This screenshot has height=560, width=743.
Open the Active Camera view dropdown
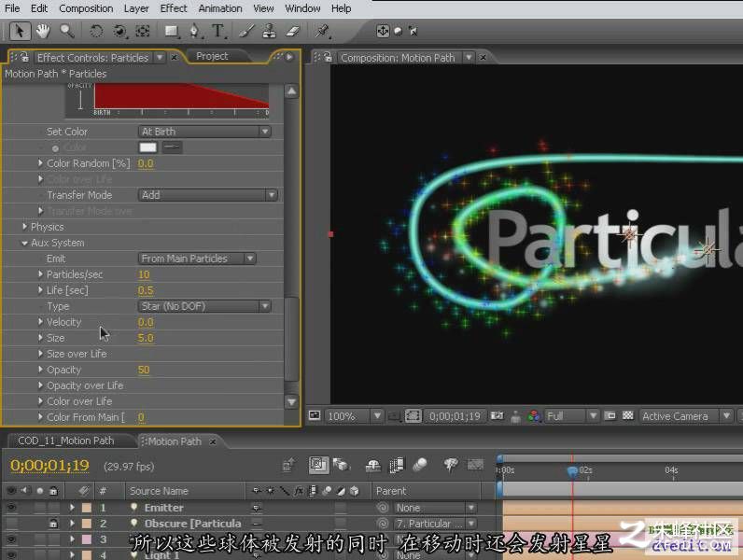point(686,416)
